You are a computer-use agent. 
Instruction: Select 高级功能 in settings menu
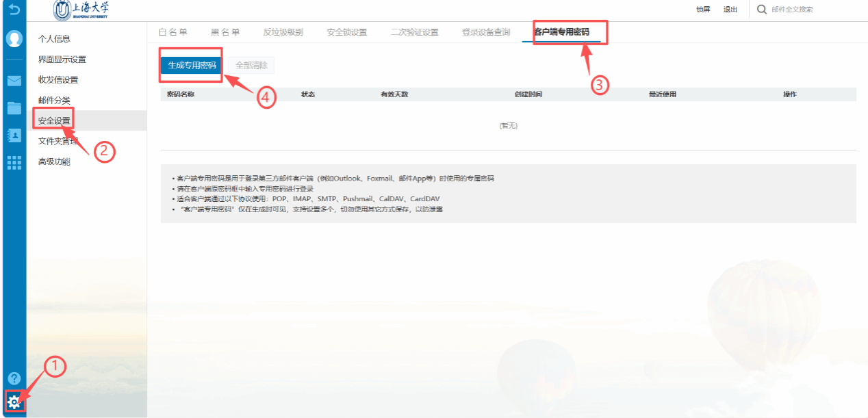(x=54, y=162)
